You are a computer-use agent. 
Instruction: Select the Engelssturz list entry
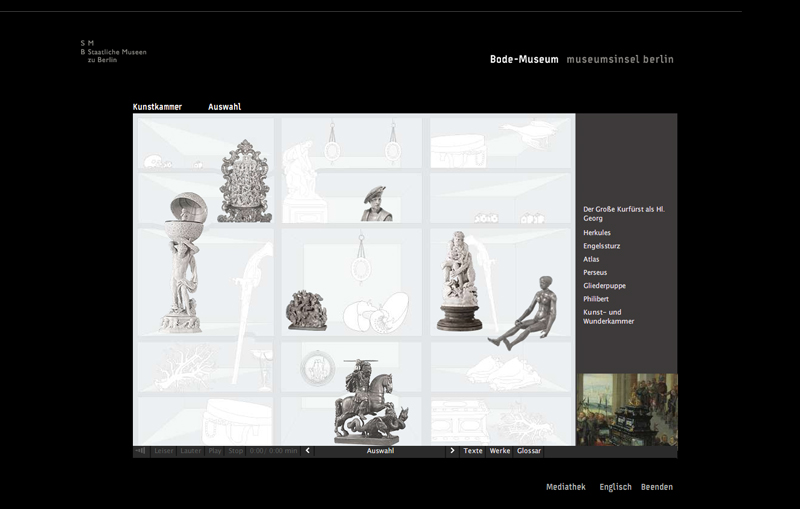click(x=602, y=246)
